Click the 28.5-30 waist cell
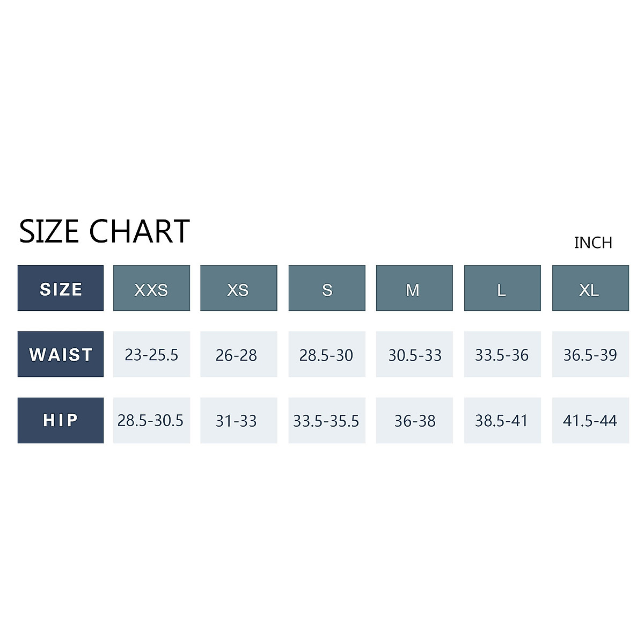Viewport: 644px width, 644px height. [x=327, y=354]
